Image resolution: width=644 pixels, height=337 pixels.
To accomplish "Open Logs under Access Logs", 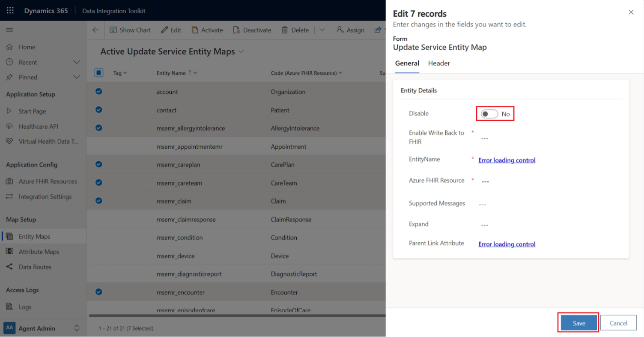I will [x=25, y=307].
